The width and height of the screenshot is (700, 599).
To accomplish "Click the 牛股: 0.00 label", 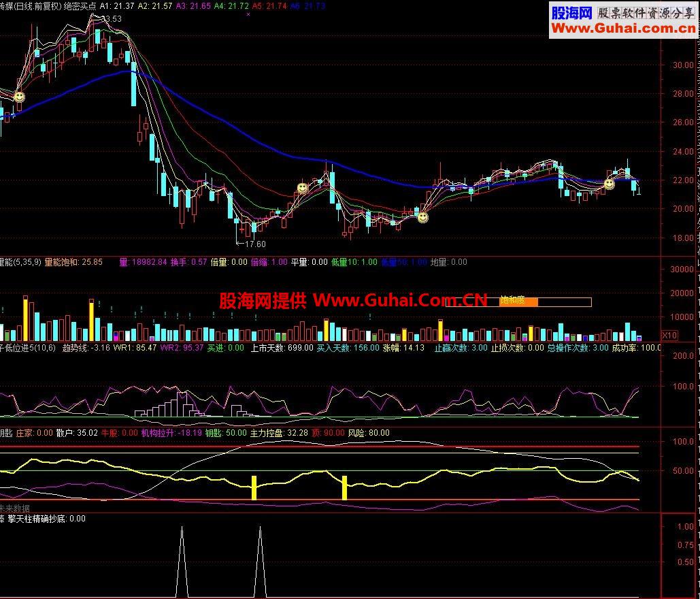I will click(119, 433).
